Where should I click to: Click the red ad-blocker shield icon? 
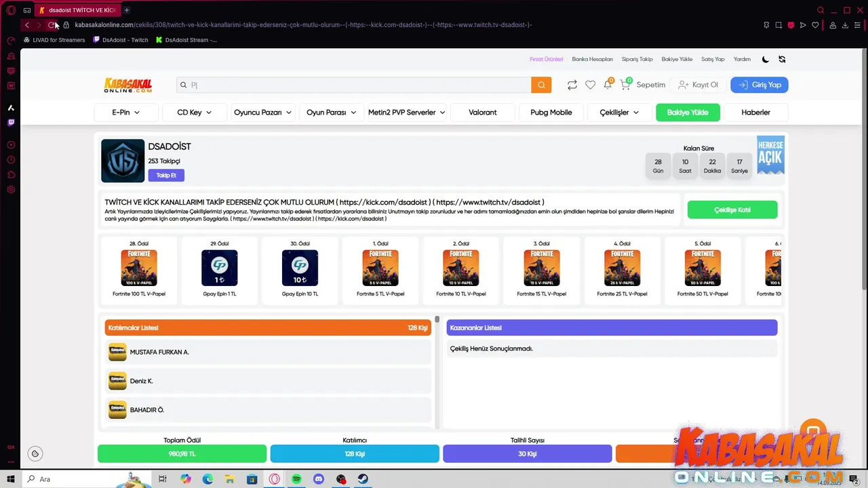point(791,25)
